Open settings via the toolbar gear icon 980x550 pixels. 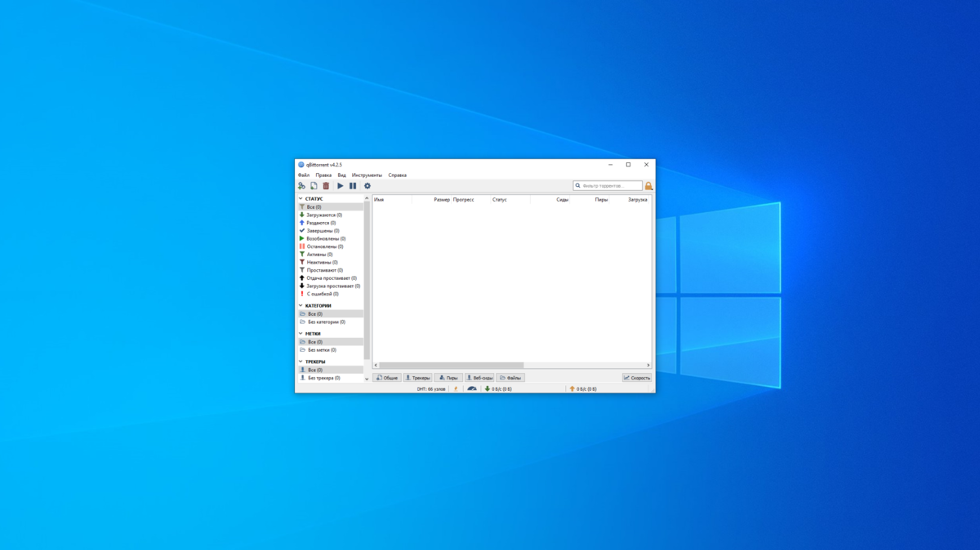click(367, 186)
